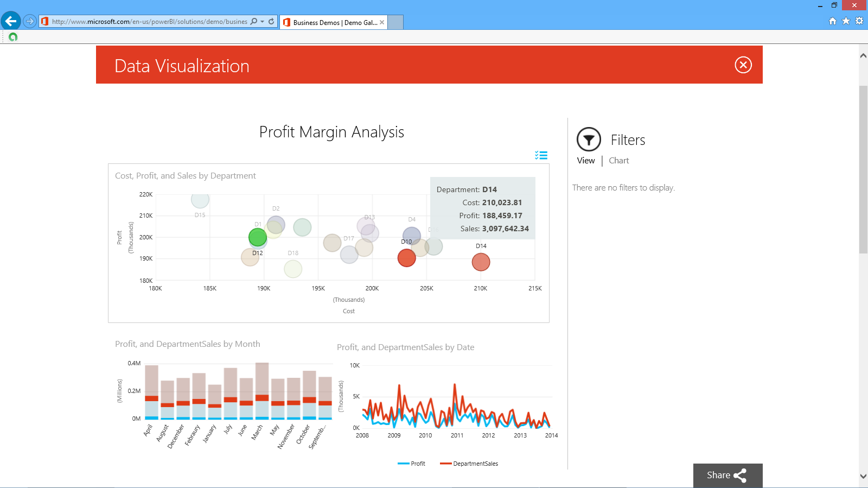Close the Data Visualization panel
The height and width of the screenshot is (488, 868).
tap(743, 65)
